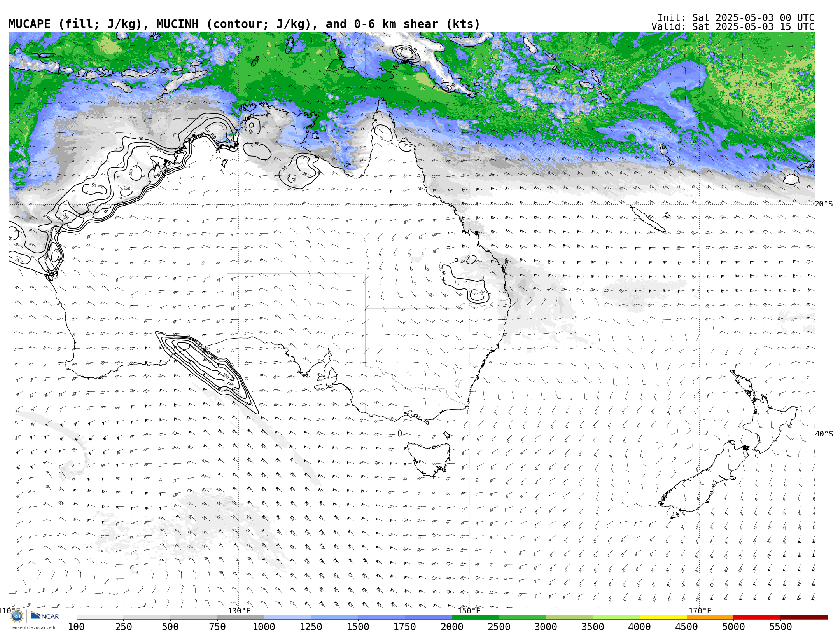Click the 170°E longitude label
This screenshot has height=632, width=840.
(700, 611)
